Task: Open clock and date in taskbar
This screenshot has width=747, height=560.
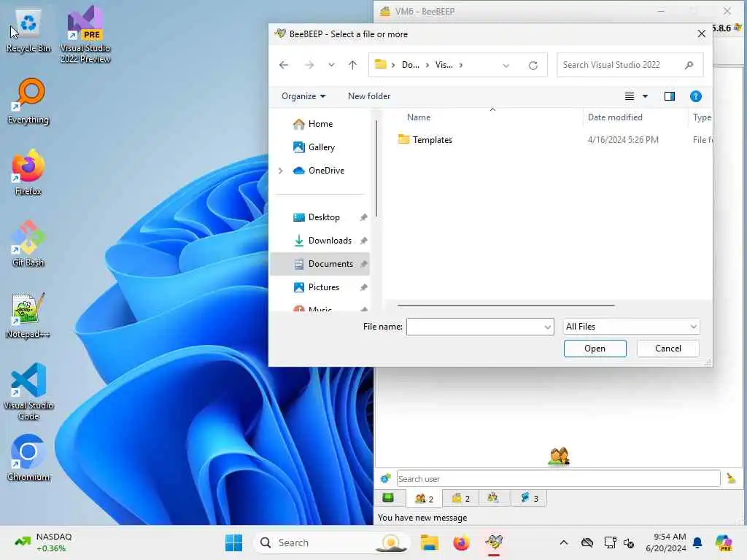Action: [666, 542]
